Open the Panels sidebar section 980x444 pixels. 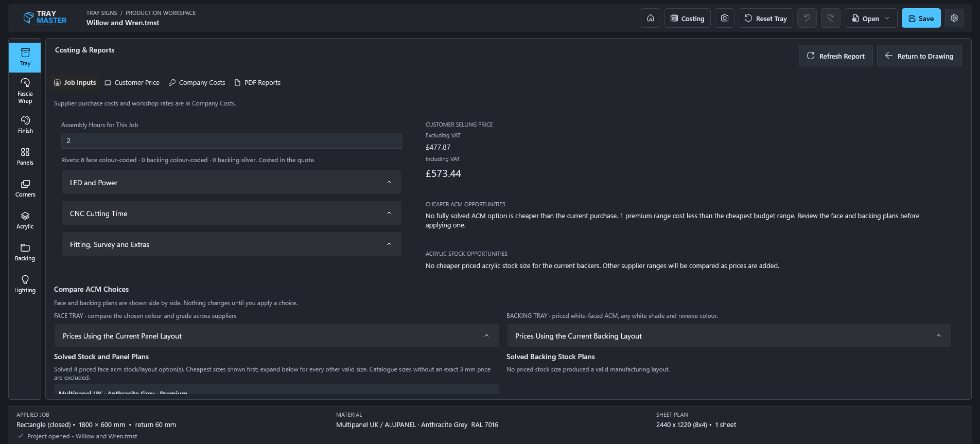coord(25,156)
